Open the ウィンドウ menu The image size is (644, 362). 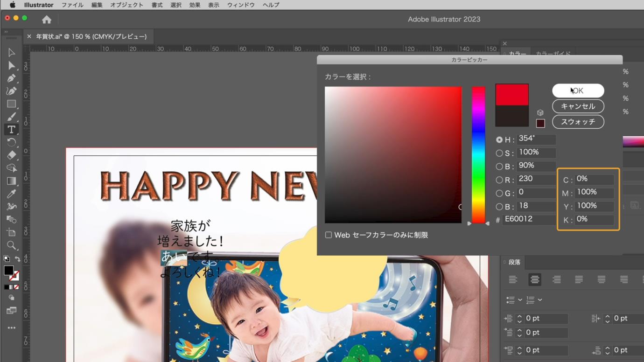pyautogui.click(x=241, y=5)
